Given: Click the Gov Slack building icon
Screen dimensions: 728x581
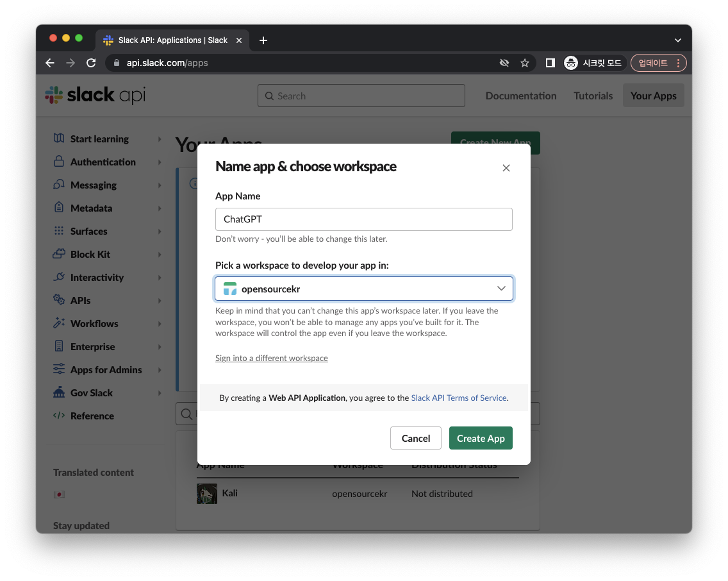Looking at the screenshot, I should (59, 392).
